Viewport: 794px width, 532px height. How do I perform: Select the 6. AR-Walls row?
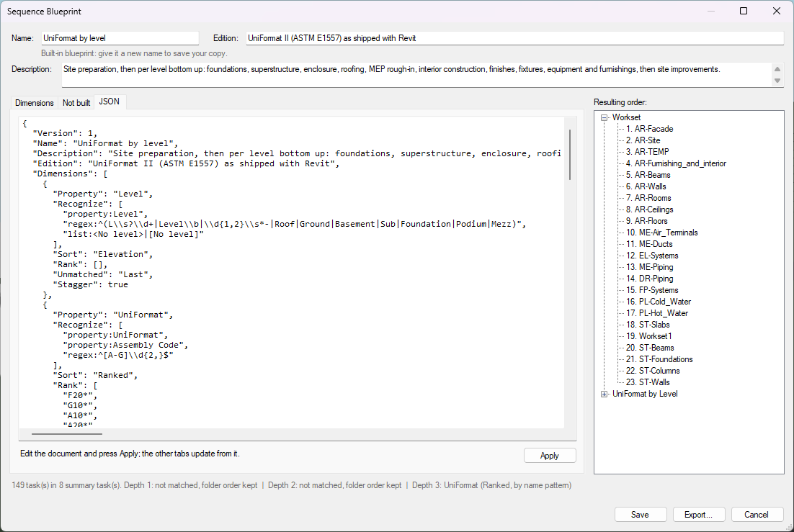coord(646,186)
